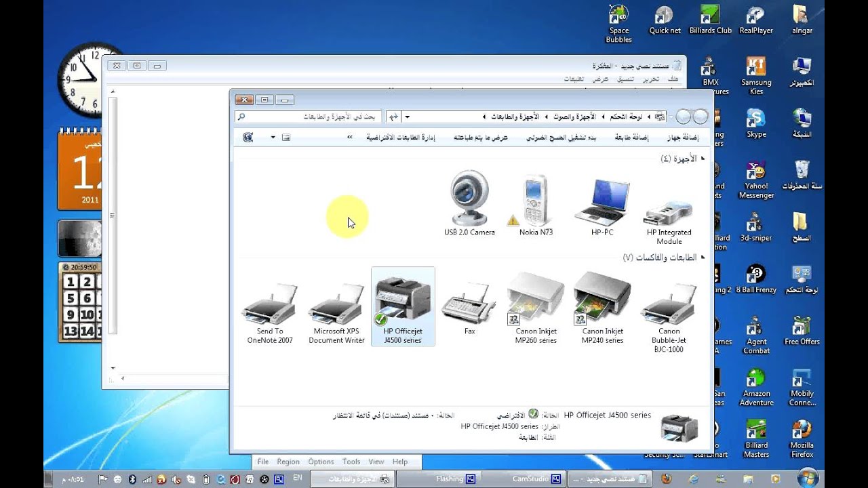Open Space Bubbles desktop shortcut
868x488 pixels.
click(x=618, y=24)
